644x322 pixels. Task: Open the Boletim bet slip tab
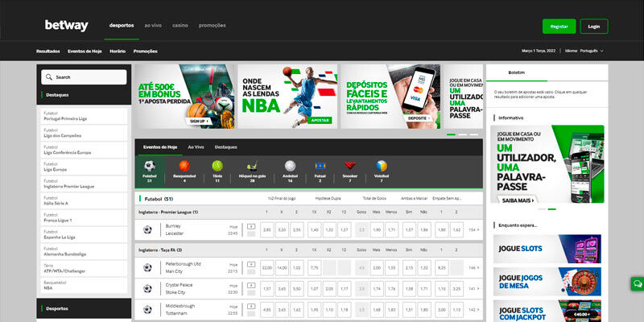516,72
